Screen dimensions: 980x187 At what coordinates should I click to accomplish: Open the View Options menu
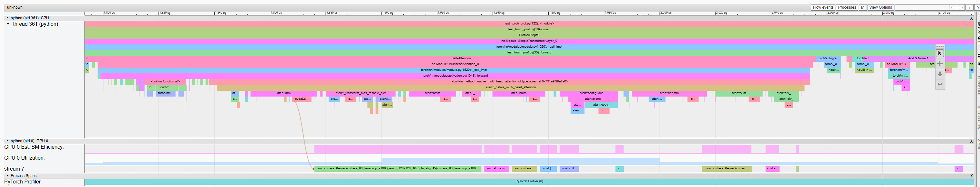point(880,7)
